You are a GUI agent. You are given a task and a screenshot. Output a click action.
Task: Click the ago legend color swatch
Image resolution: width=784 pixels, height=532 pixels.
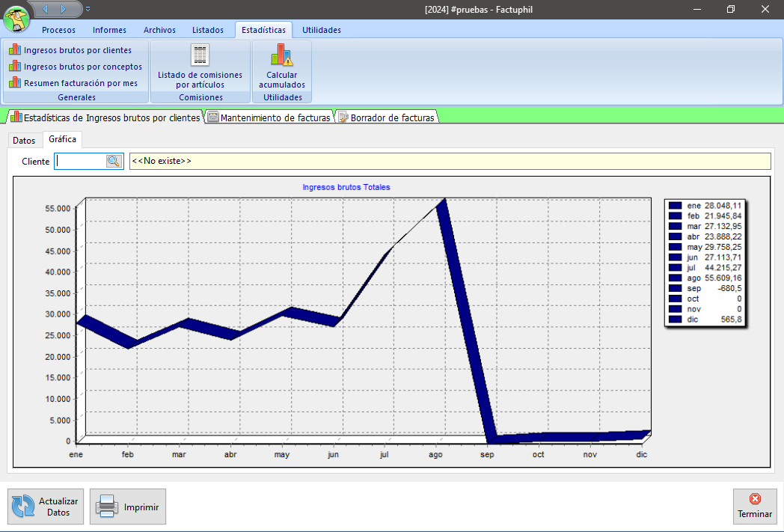[676, 278]
